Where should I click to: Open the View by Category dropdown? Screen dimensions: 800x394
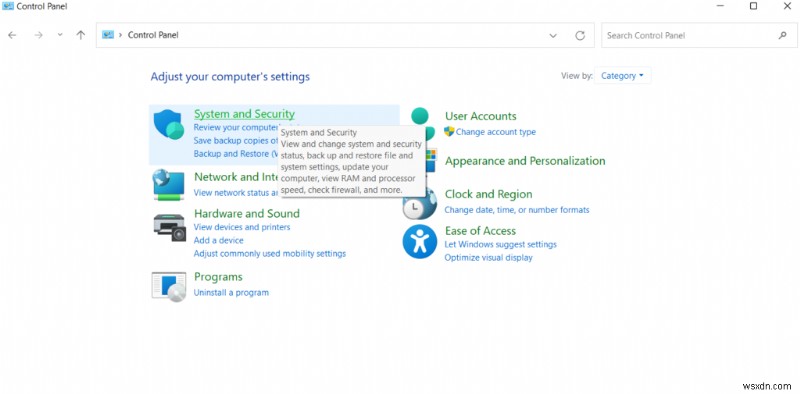tap(622, 76)
